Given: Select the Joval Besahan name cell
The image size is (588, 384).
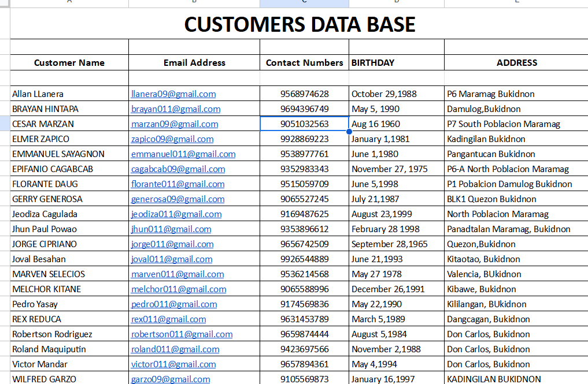Looking at the screenshot, I should tap(69, 259).
